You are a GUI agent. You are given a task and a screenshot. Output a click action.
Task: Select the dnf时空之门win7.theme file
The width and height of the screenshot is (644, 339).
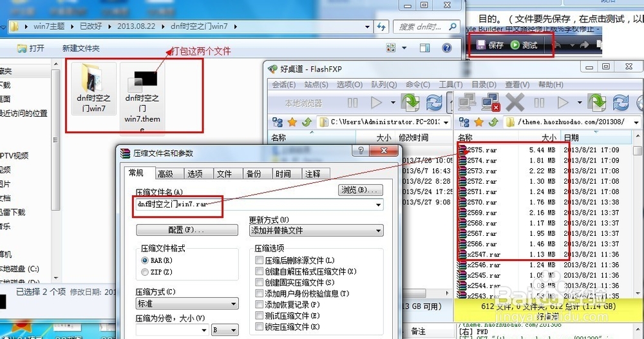coord(142,99)
